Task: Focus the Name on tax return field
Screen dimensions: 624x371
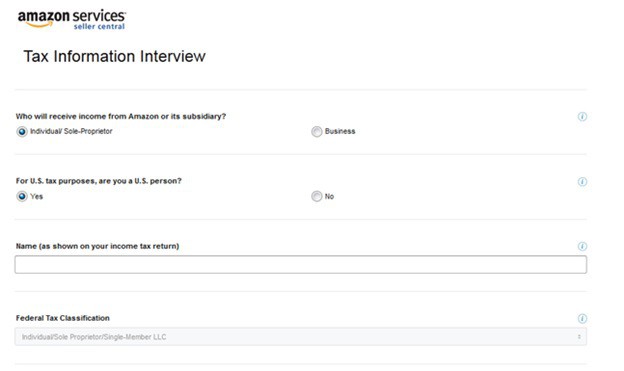Action: [x=300, y=265]
